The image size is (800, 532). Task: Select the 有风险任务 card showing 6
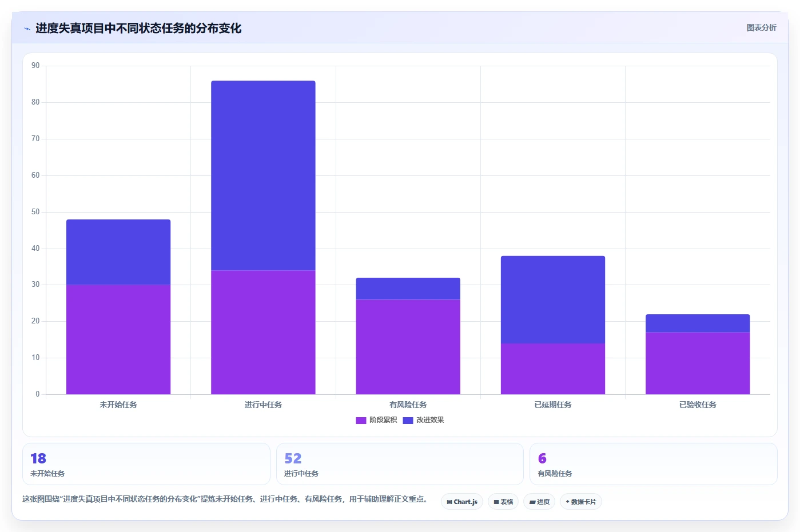pyautogui.click(x=654, y=464)
